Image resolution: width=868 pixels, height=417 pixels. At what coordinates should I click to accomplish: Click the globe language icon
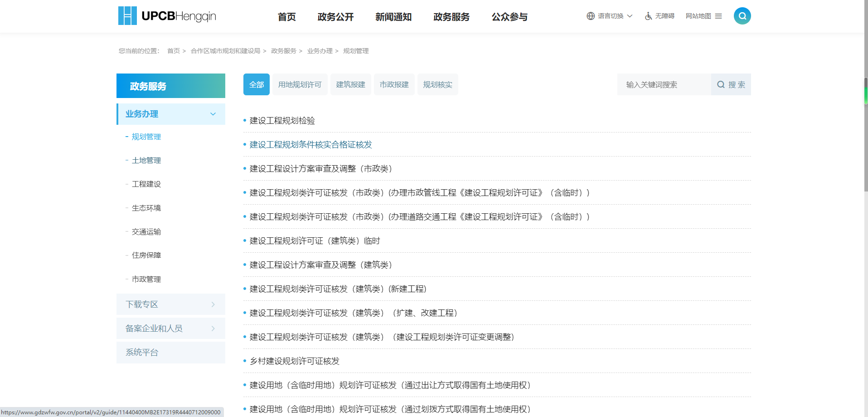click(x=590, y=16)
